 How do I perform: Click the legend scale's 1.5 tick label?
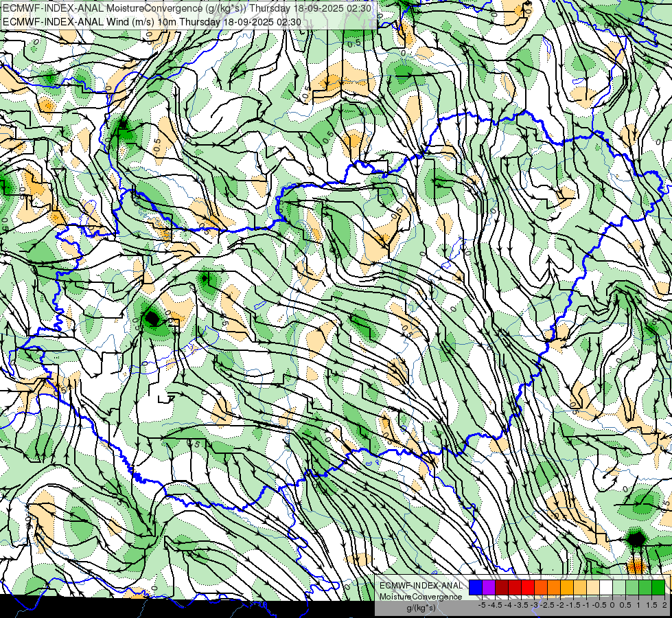(x=651, y=605)
